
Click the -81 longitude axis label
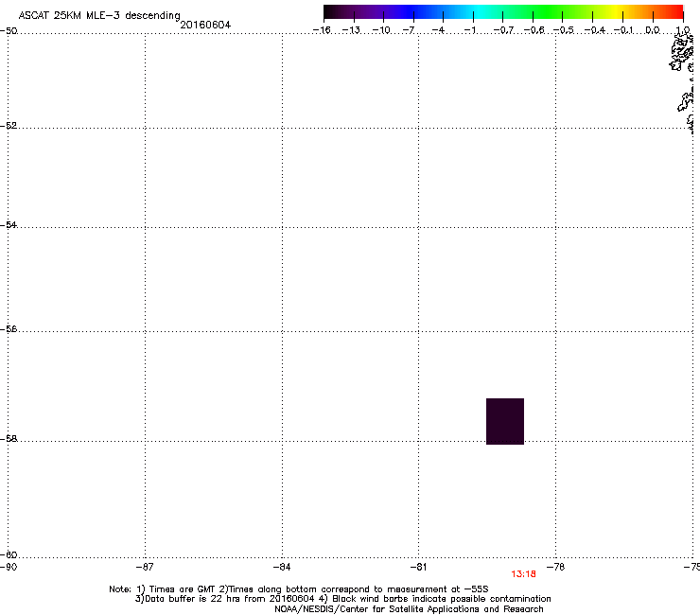pos(418,567)
